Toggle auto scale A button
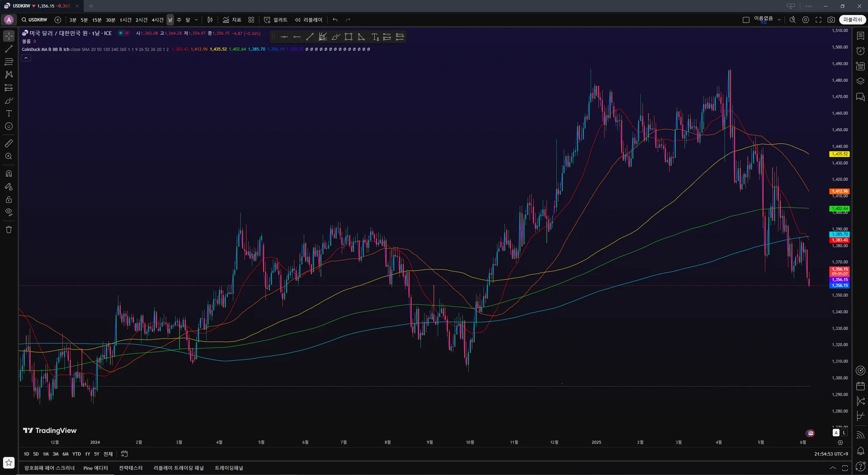Viewport: 868px width, 475px height. point(836,433)
